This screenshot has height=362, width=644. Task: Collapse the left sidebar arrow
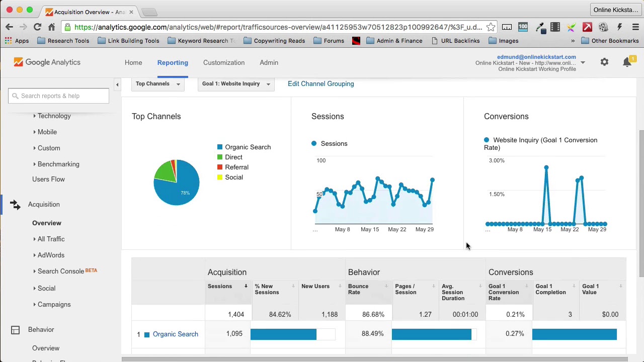pos(117,84)
